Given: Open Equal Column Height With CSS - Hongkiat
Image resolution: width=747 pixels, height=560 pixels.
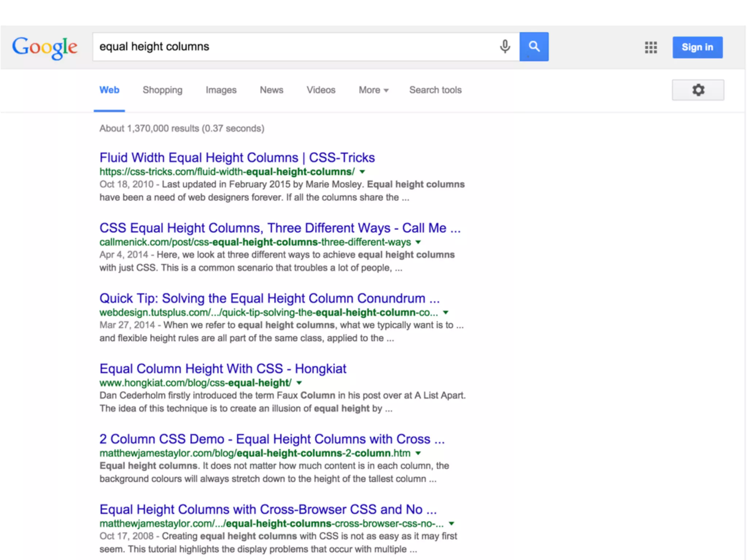Looking at the screenshot, I should coord(223,369).
